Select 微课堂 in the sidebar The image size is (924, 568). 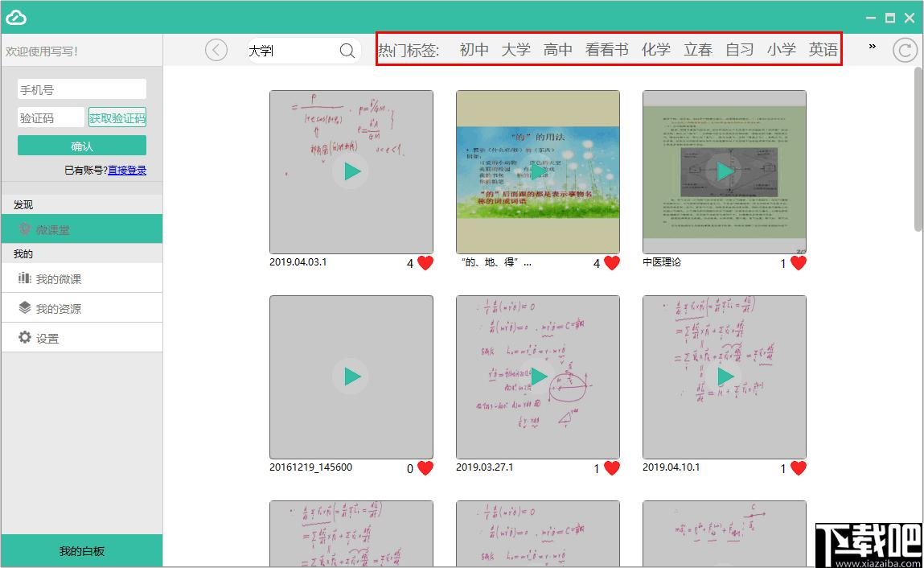coord(82,228)
